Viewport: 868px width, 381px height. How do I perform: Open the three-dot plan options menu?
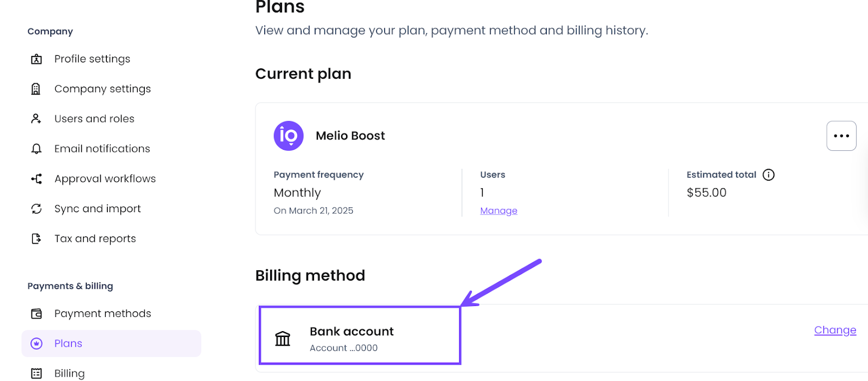(841, 136)
